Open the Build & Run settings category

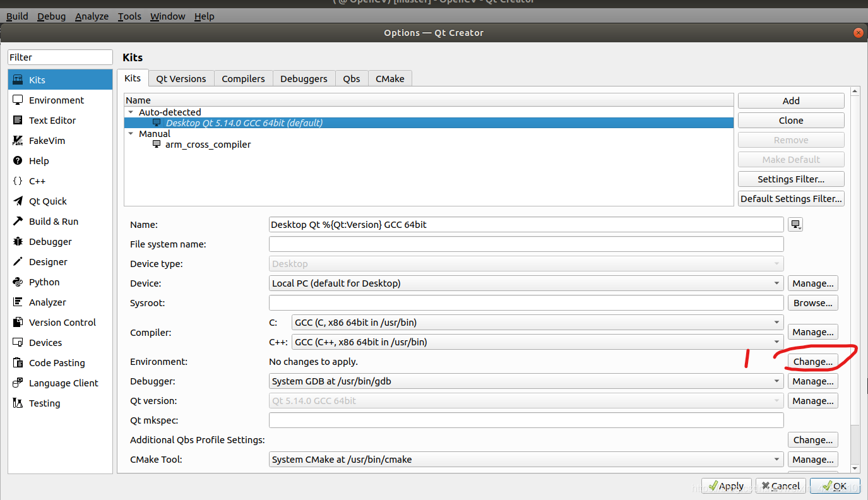(60, 221)
